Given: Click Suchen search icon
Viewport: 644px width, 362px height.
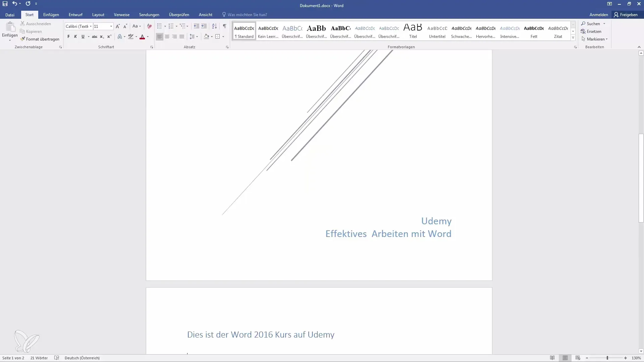Looking at the screenshot, I should [x=591, y=23].
